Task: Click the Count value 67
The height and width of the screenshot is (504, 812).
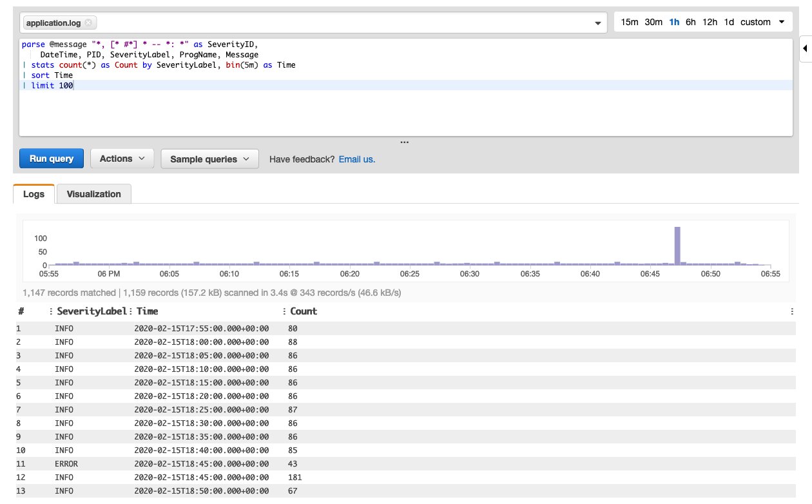Action: point(293,491)
